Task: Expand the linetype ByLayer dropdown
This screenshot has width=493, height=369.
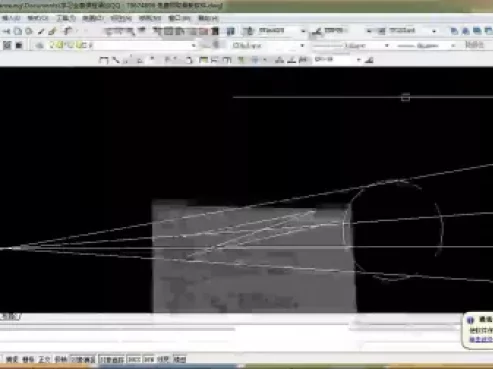Action: [x=387, y=45]
